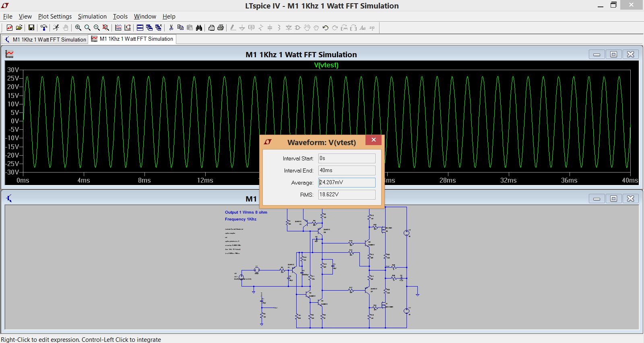The width and height of the screenshot is (644, 343).
Task: Open the Window menu
Action: pyautogui.click(x=145, y=17)
